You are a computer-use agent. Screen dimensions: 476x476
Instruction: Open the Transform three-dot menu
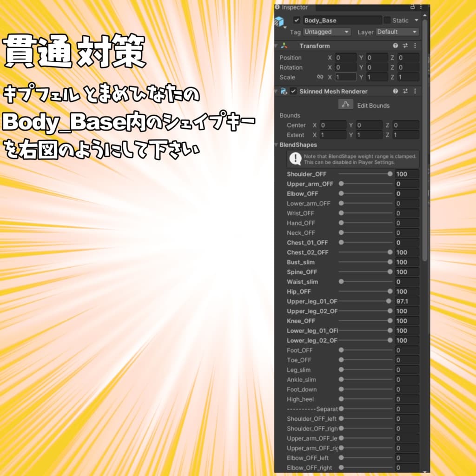pos(415,46)
